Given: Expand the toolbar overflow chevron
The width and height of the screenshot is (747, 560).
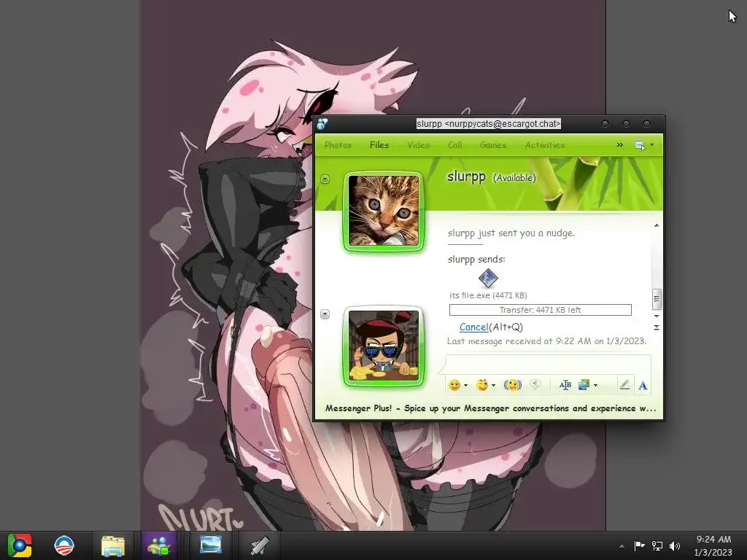Looking at the screenshot, I should (619, 145).
